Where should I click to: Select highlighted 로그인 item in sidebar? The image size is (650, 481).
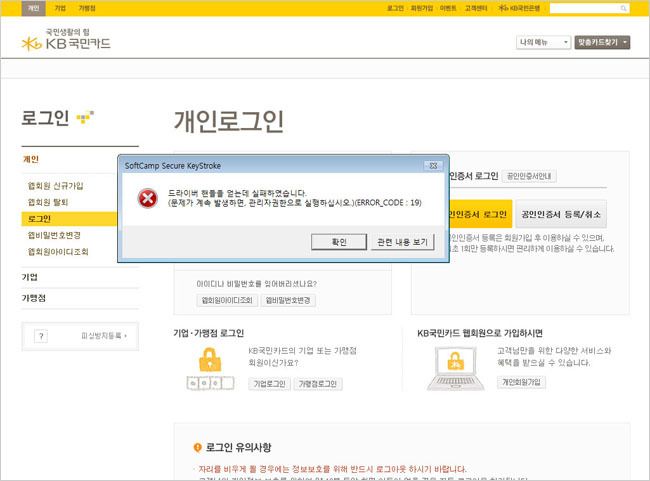tap(69, 219)
